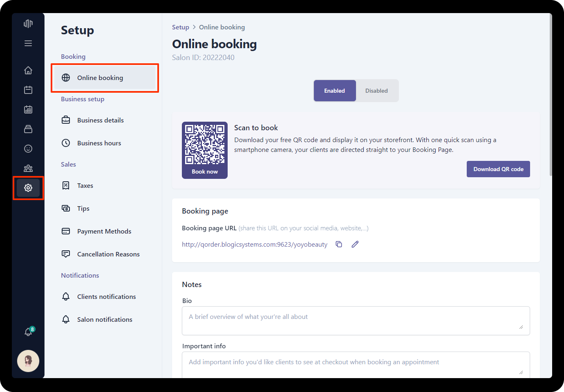The width and height of the screenshot is (564, 392).
Task: Edit booking URL with pencil icon
Action: [x=355, y=244]
